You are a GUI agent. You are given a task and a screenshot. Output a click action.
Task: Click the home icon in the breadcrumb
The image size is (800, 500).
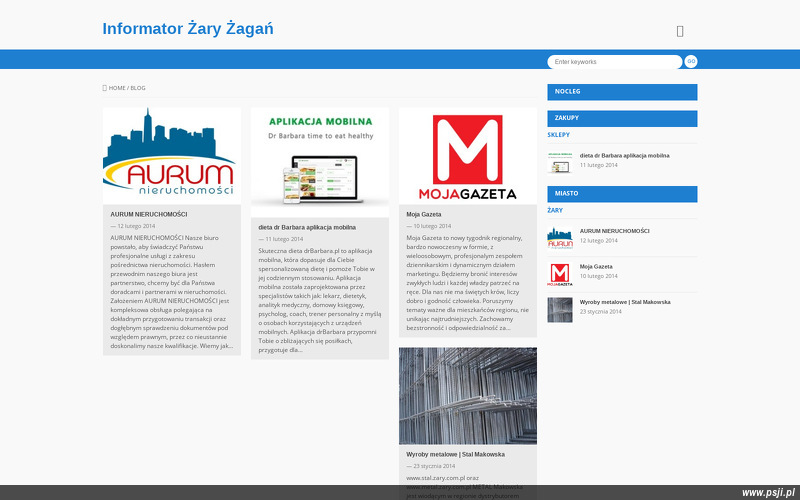pyautogui.click(x=105, y=88)
